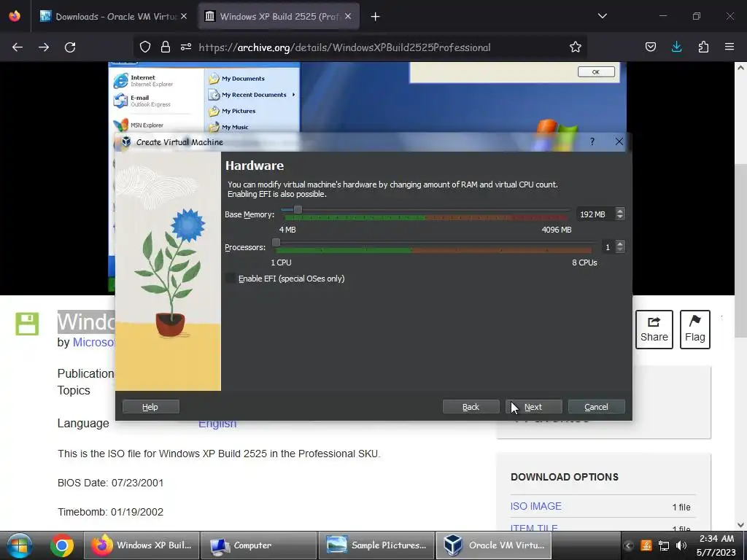Viewport: 747px width, 560px height.
Task: Click the network tray icon
Action: point(664,545)
